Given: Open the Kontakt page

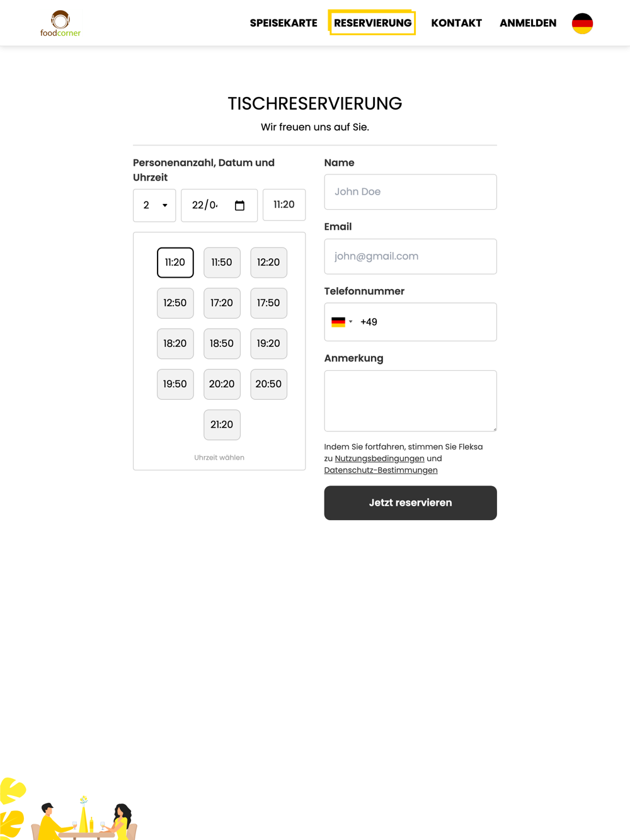Looking at the screenshot, I should click(x=456, y=23).
